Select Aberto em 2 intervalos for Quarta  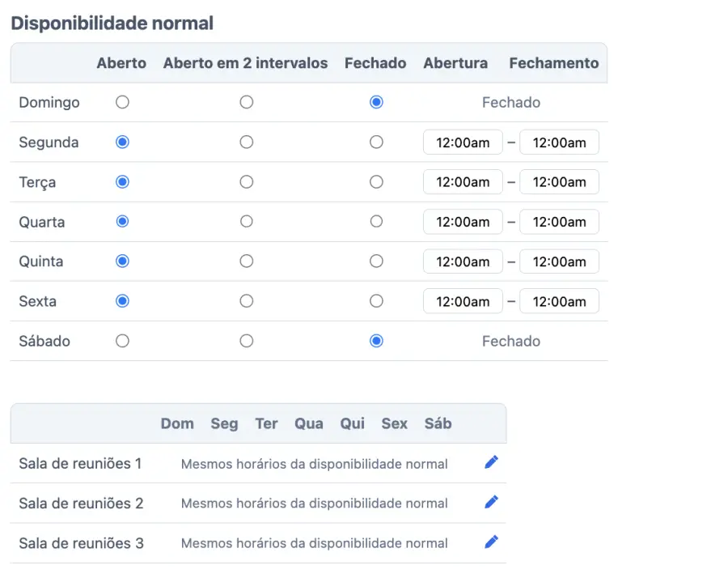pyautogui.click(x=246, y=221)
